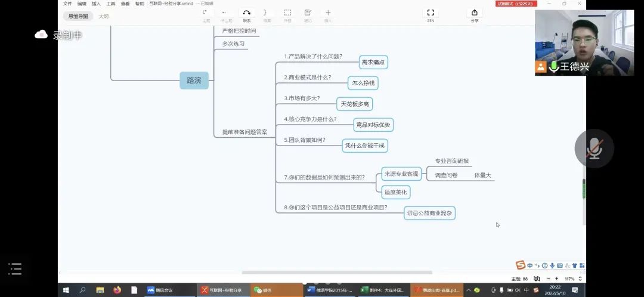Click the ZEN mode icon
This screenshot has height=297, width=644.
[431, 13]
